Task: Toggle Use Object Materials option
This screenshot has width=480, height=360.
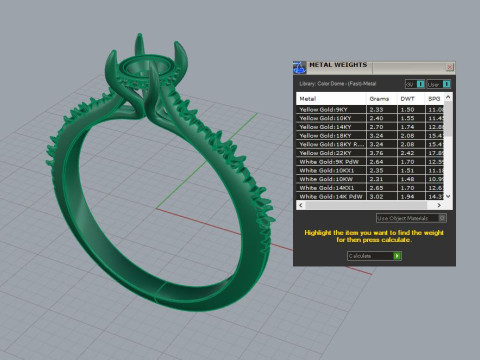Action: [x=411, y=218]
